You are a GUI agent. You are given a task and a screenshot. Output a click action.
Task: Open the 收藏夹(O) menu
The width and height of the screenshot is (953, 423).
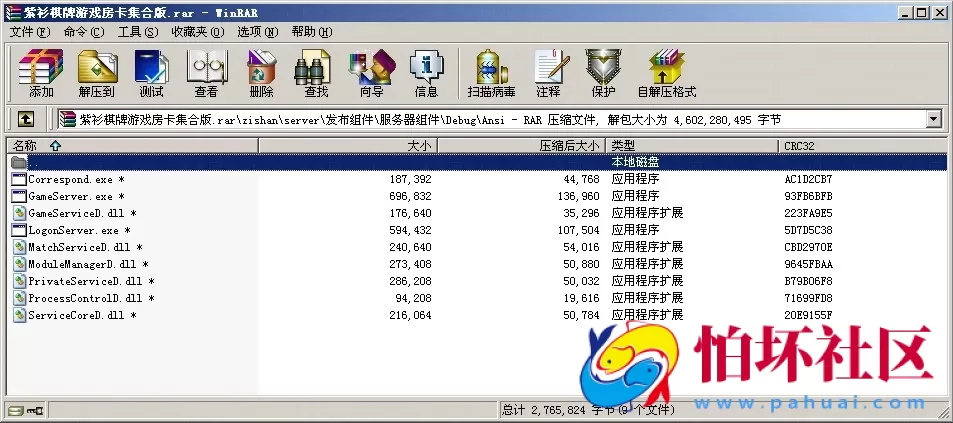click(198, 32)
